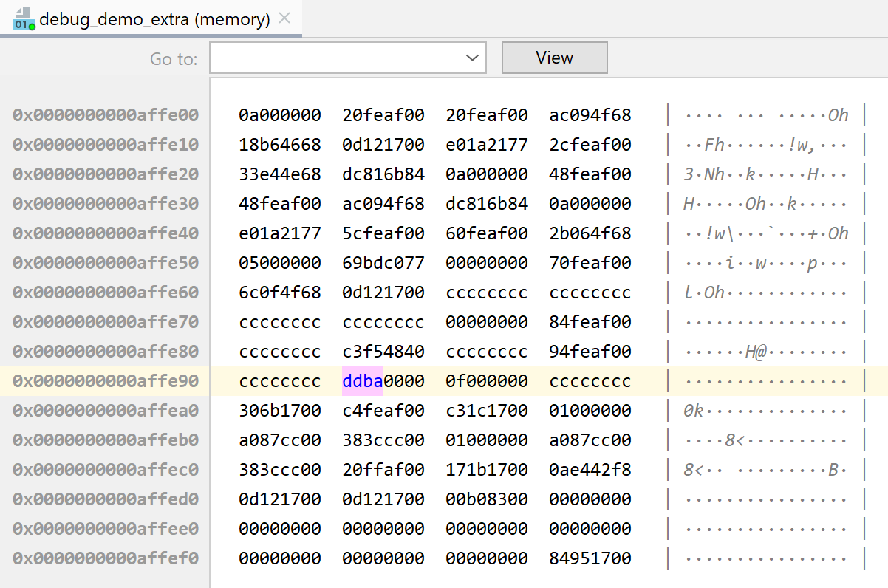Select address 0x0000000000affea0
The height and width of the screenshot is (588, 888).
coord(106,411)
